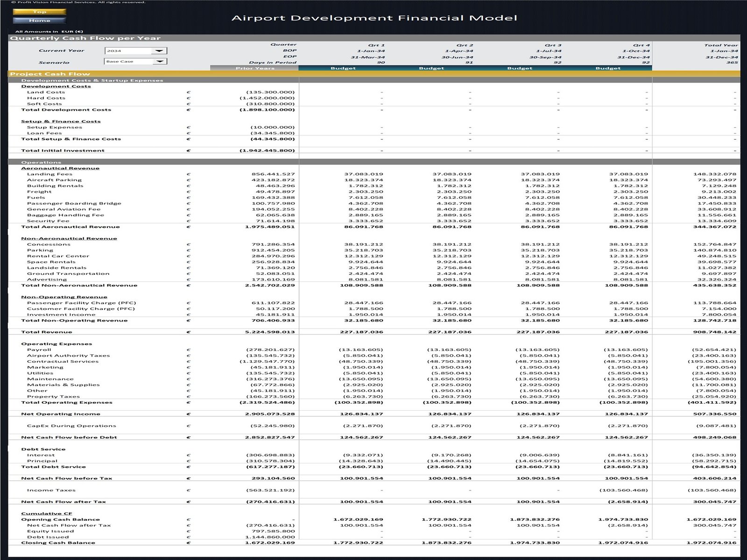This screenshot has height=560, width=747.
Task: Click the Net Operating Income label
Action: coord(61,414)
